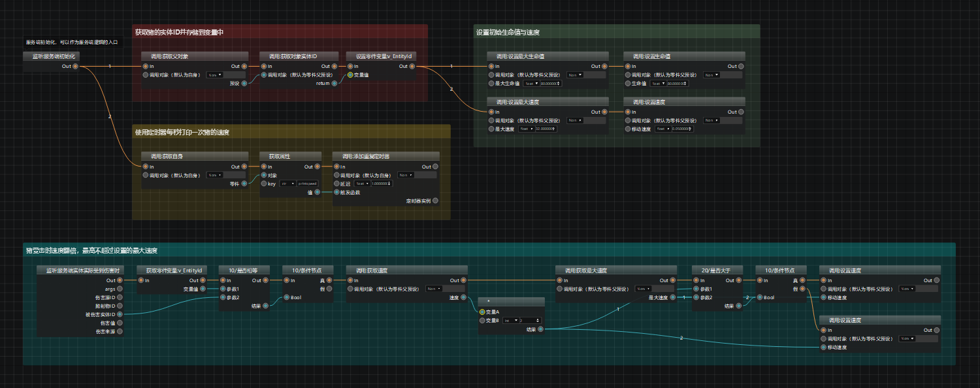
Task: Click the 被伤害实体ID output pin
Action: click(x=120, y=314)
